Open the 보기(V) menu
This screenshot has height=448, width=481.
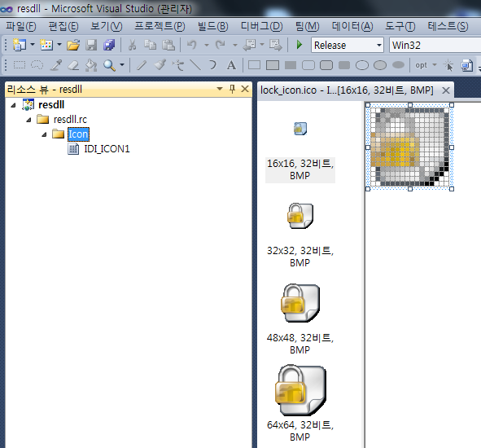(x=106, y=26)
